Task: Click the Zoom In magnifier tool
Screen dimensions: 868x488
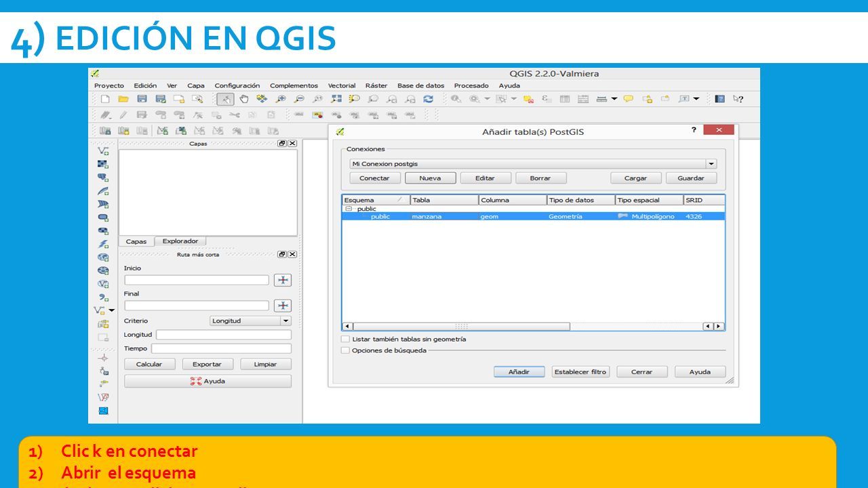Action: (x=281, y=99)
